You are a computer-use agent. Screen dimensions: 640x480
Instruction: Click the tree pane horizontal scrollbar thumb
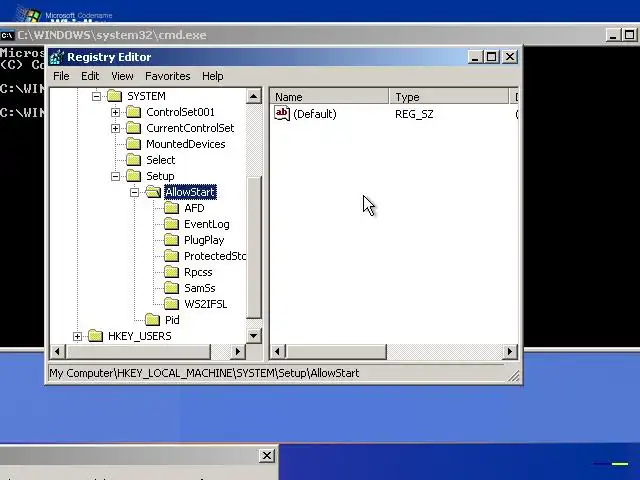tap(138, 352)
